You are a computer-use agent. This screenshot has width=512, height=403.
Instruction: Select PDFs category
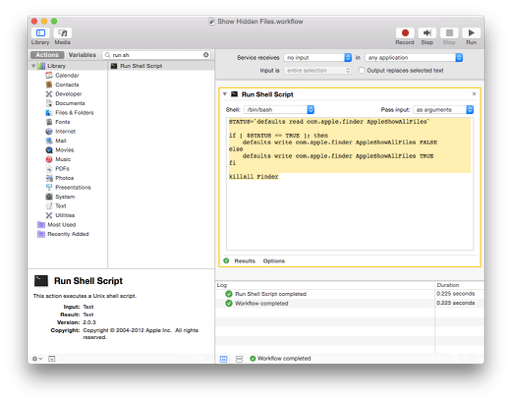click(x=62, y=169)
